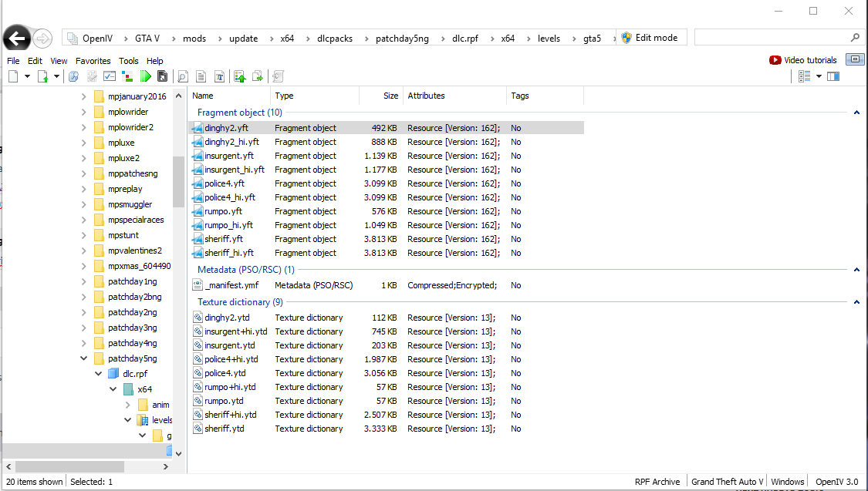Viewport: 868px width, 491px height.
Task: Click the green play toolbar icon
Action: 146,76
